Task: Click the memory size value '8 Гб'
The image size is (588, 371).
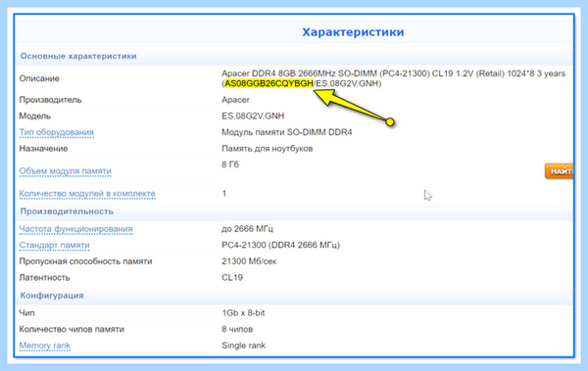Action: [x=230, y=164]
